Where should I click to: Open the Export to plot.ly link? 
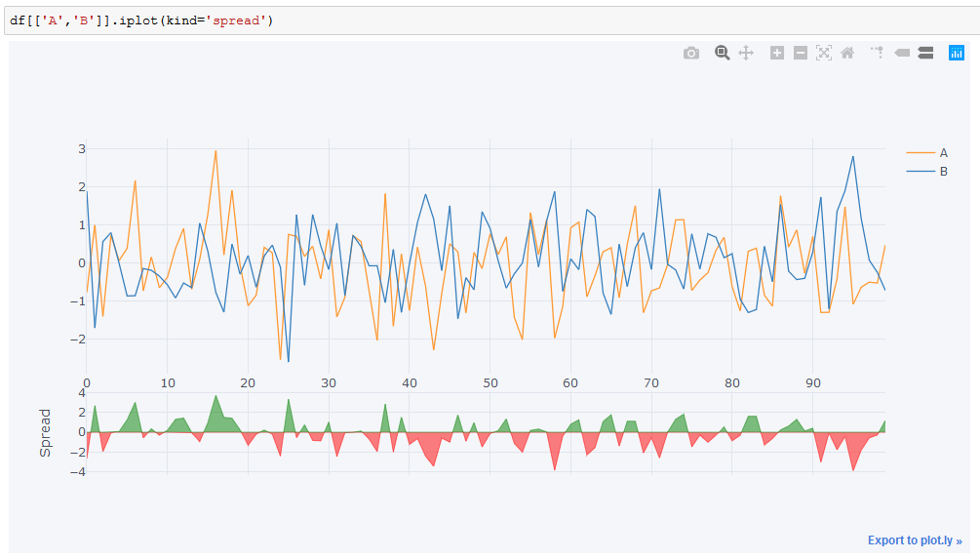click(x=915, y=540)
